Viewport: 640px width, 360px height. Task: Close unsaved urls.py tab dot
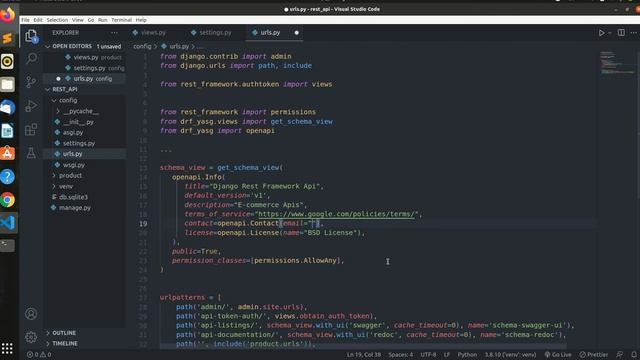pyautogui.click(x=297, y=33)
